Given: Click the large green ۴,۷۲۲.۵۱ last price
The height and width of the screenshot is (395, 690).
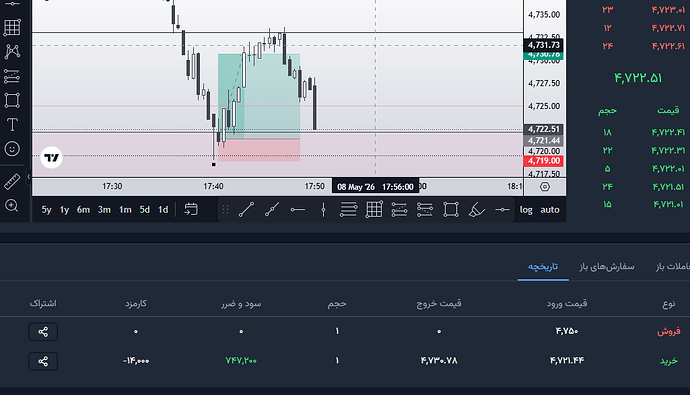Looking at the screenshot, I should (638, 78).
